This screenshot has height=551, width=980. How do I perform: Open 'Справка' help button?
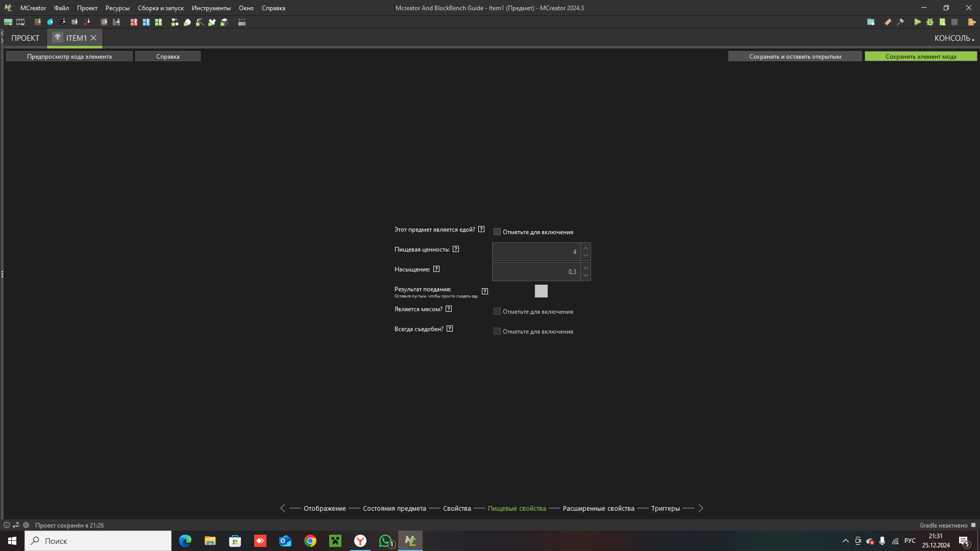167,56
